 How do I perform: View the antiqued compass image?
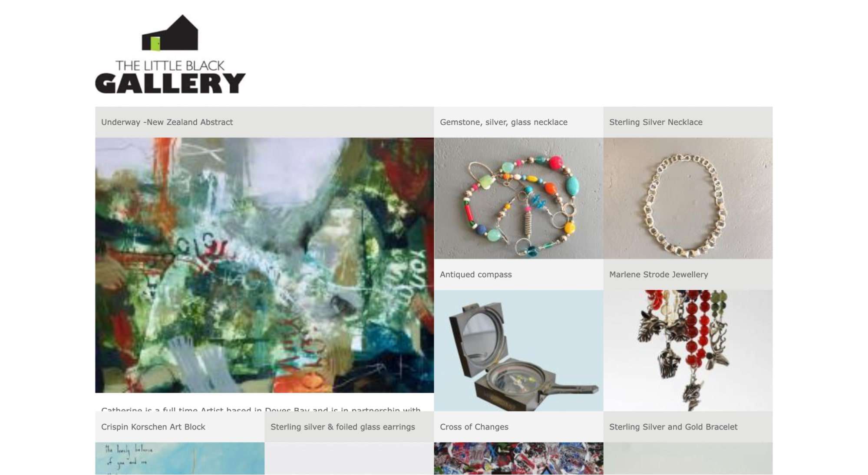(518, 351)
